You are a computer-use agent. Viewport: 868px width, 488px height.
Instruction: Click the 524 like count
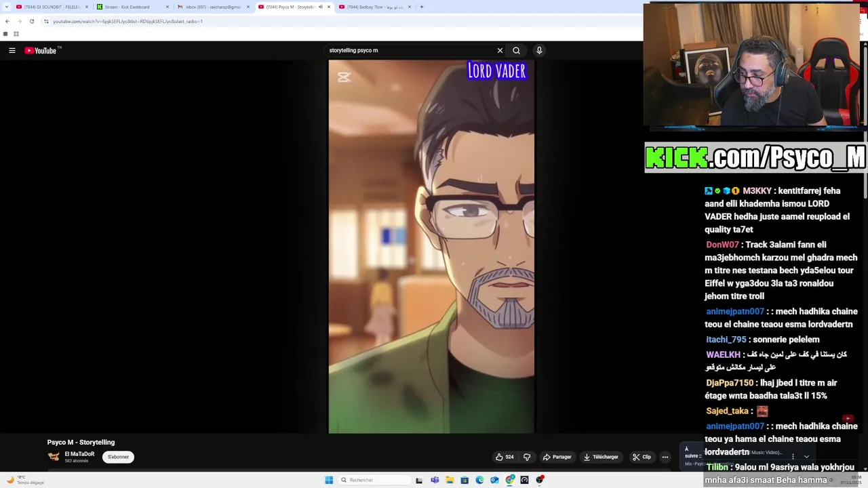(509, 457)
